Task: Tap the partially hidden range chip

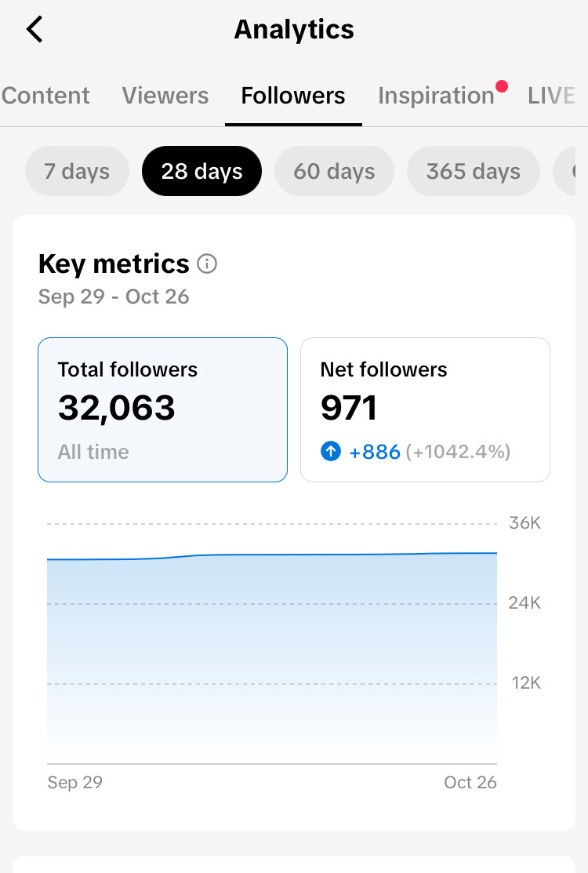Action: coord(566,171)
